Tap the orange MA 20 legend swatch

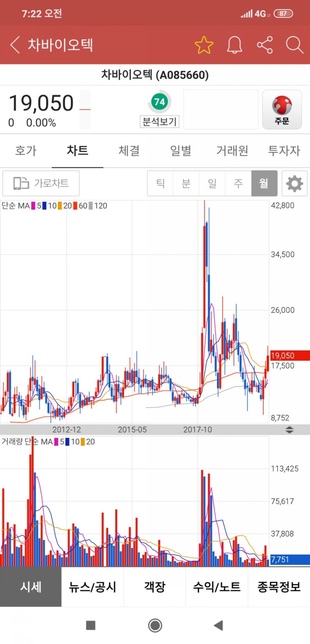[60, 206]
